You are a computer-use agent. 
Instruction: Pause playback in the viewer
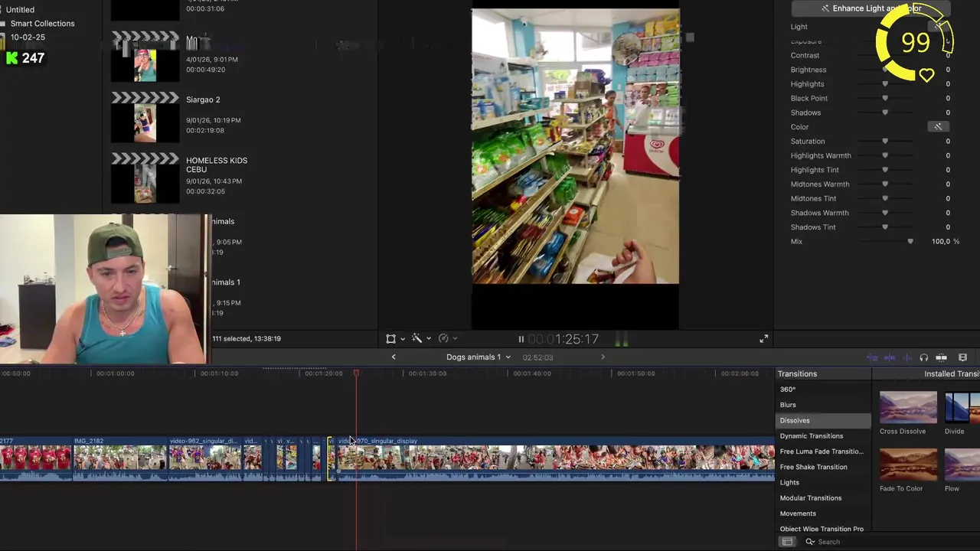pyautogui.click(x=521, y=339)
